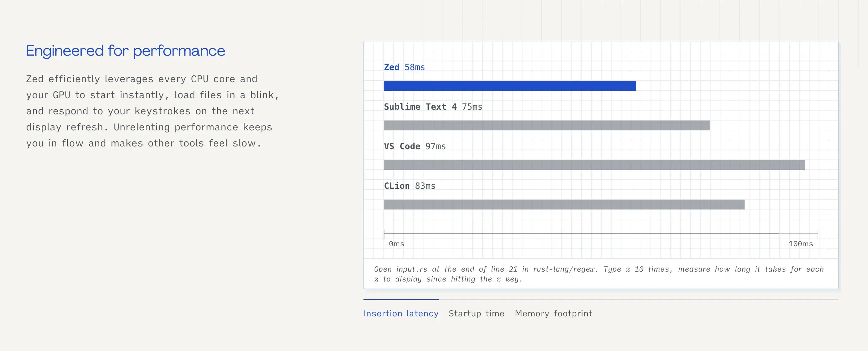868x351 pixels.
Task: Click the "CLion 83ms" label
Action: (x=410, y=186)
